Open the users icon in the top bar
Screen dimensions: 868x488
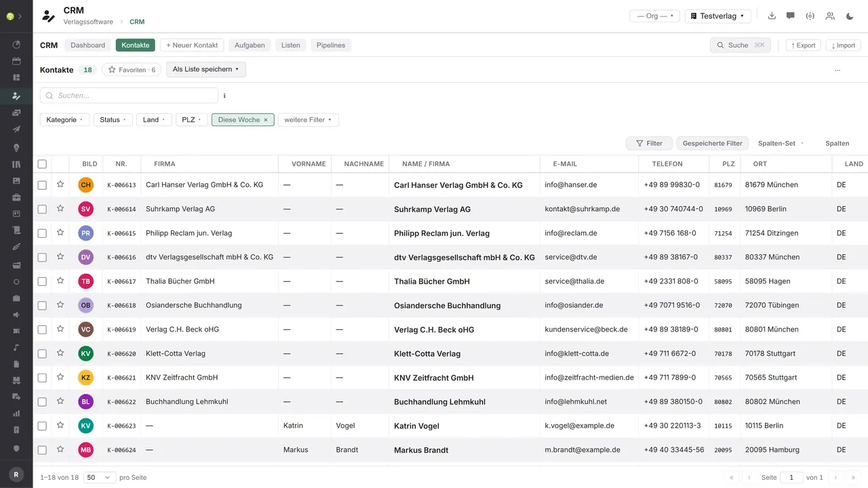tap(830, 16)
